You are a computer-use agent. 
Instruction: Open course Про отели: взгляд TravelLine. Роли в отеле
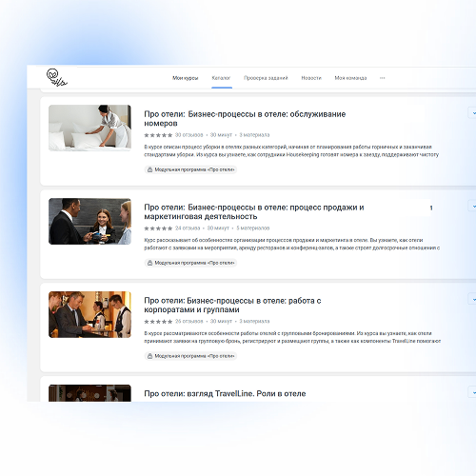point(225,393)
